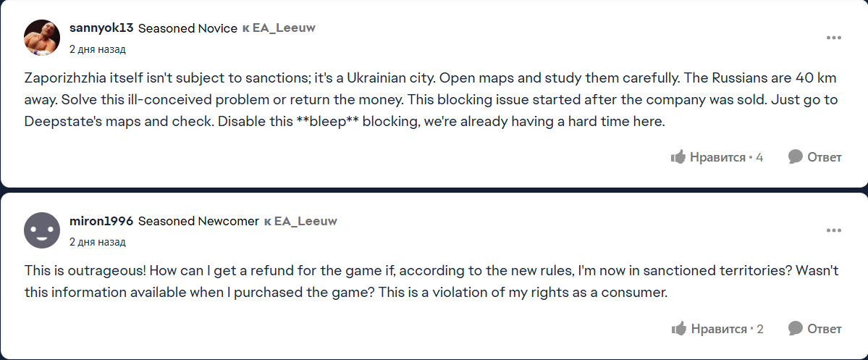Image resolution: width=868 pixels, height=360 pixels.
Task: Click the reply bubble icon on miron1996's comment
Action: (796, 329)
